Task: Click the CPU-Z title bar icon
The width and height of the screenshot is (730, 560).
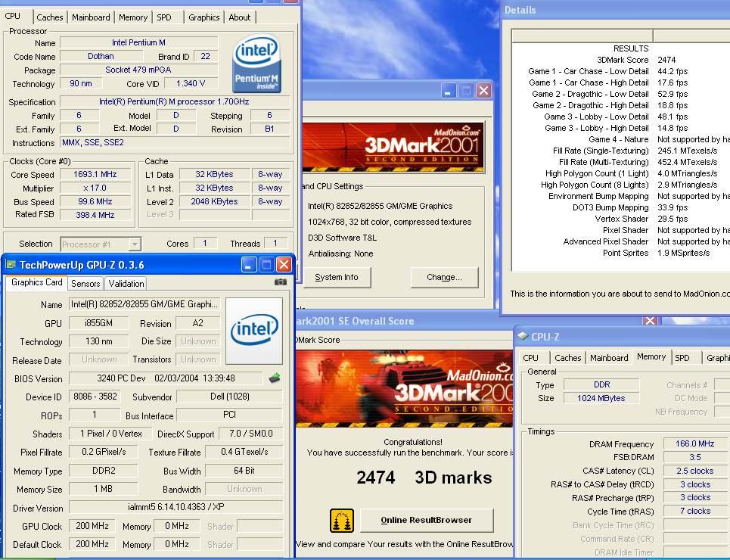Action: 523,336
